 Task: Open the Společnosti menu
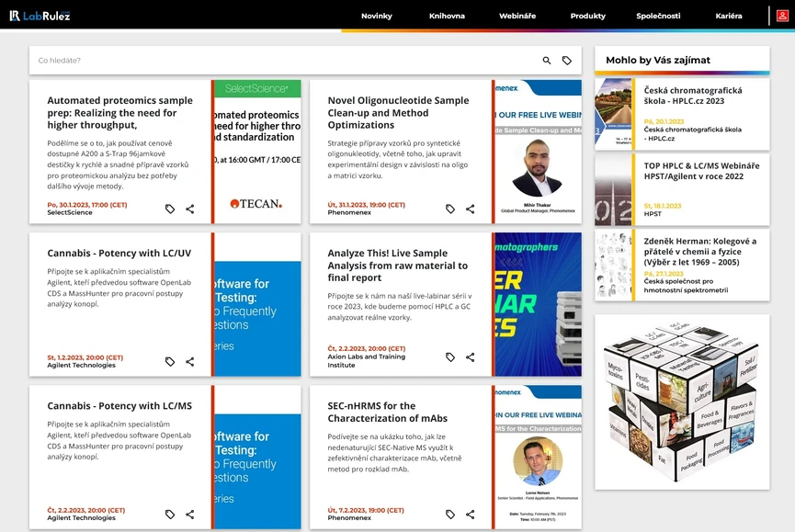click(x=658, y=16)
